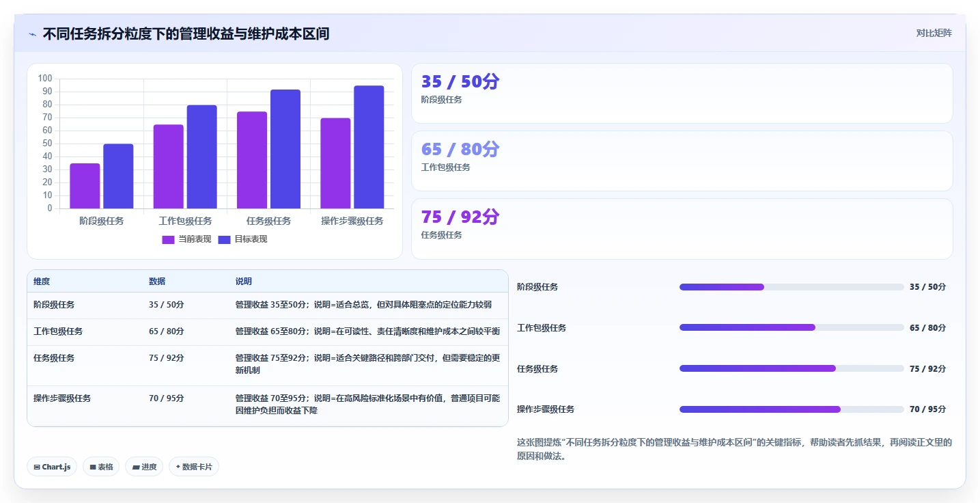The width and height of the screenshot is (980, 503).
Task: Click chart axis label 操作步骤级任务
Action: [x=352, y=221]
